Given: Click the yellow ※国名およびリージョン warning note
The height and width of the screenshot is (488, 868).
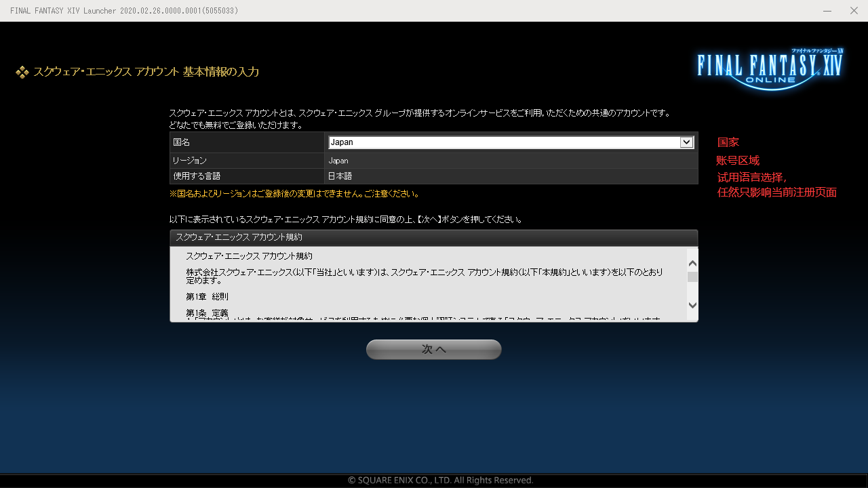Looking at the screenshot, I should pos(294,194).
